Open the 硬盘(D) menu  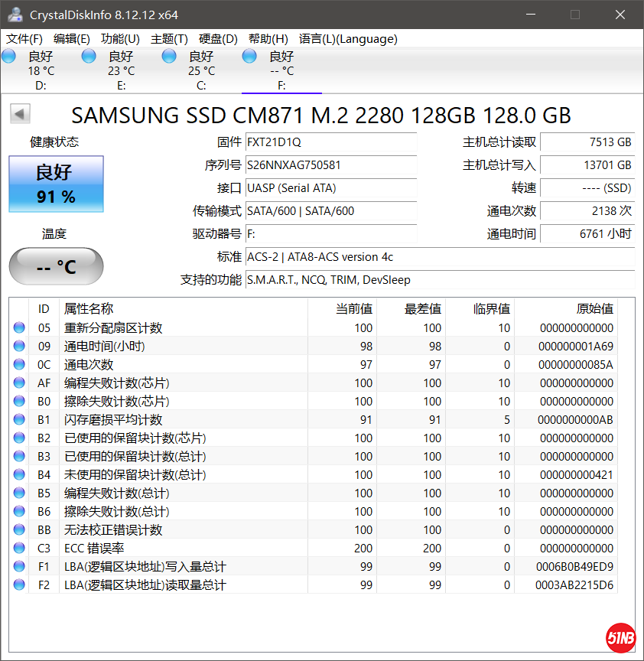tap(218, 39)
